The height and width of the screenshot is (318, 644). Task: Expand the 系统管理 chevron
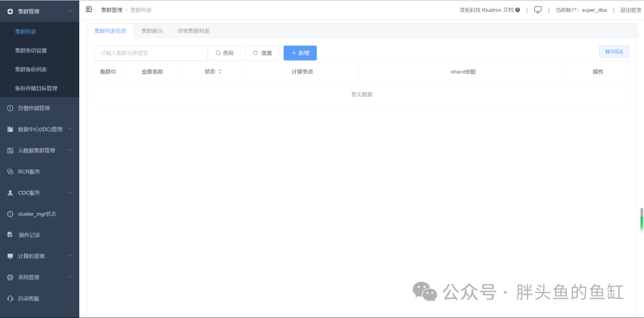click(x=70, y=277)
